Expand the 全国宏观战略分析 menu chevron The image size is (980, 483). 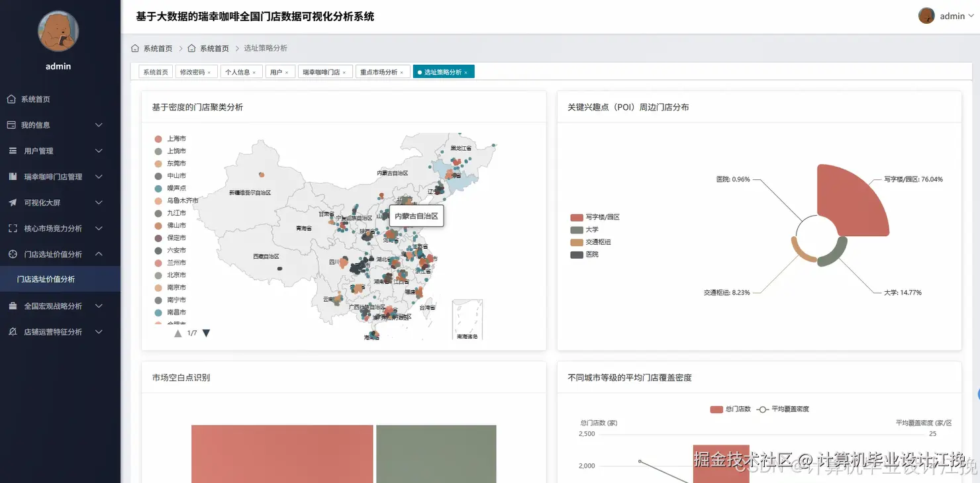click(99, 306)
